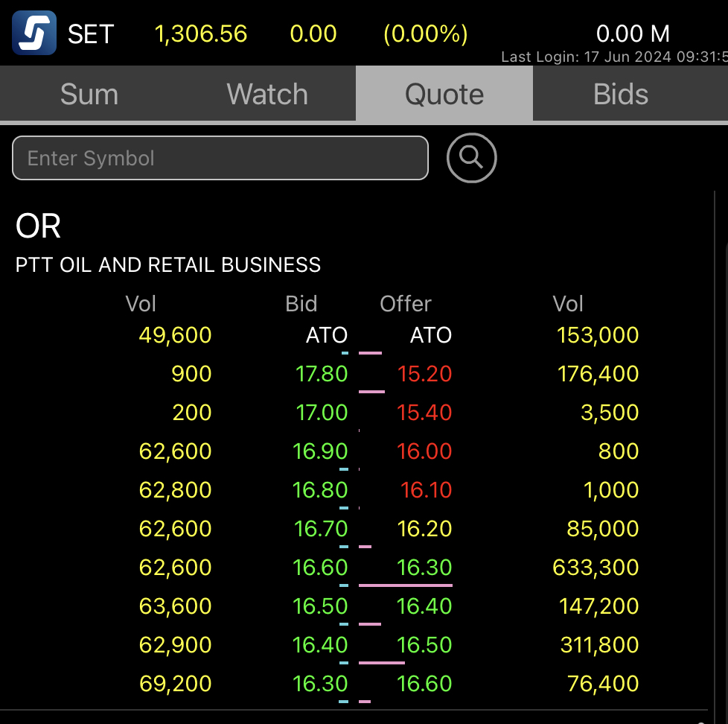Viewport: 728px width, 724px height.
Task: Click bid volume 62,900
Action: 176,645
